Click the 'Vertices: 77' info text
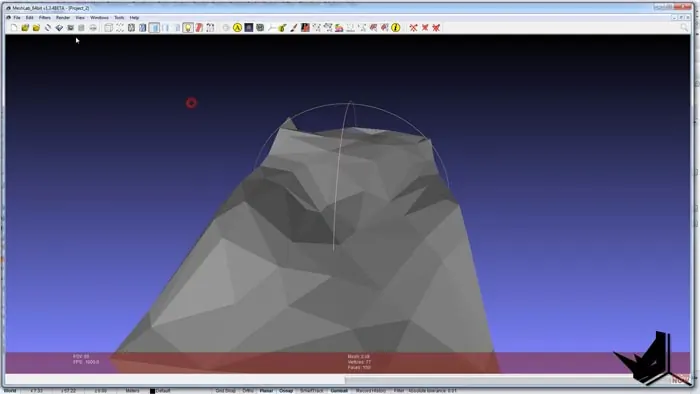 359,362
